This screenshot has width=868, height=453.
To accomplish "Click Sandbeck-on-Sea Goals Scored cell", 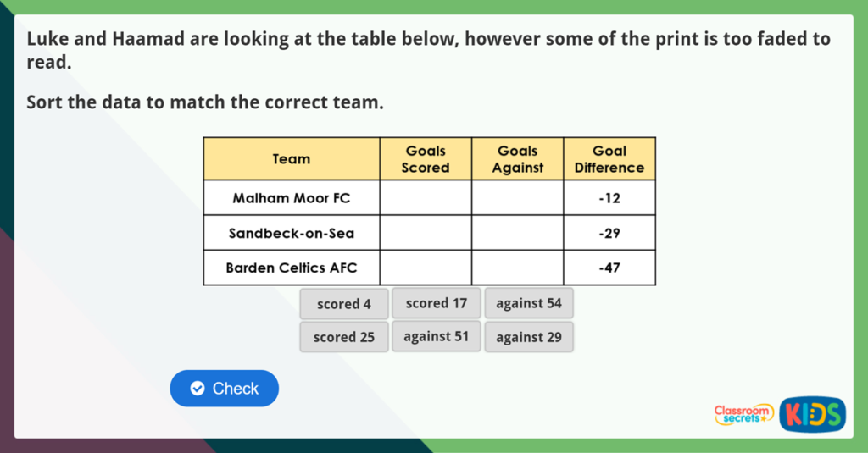I will click(x=426, y=233).
